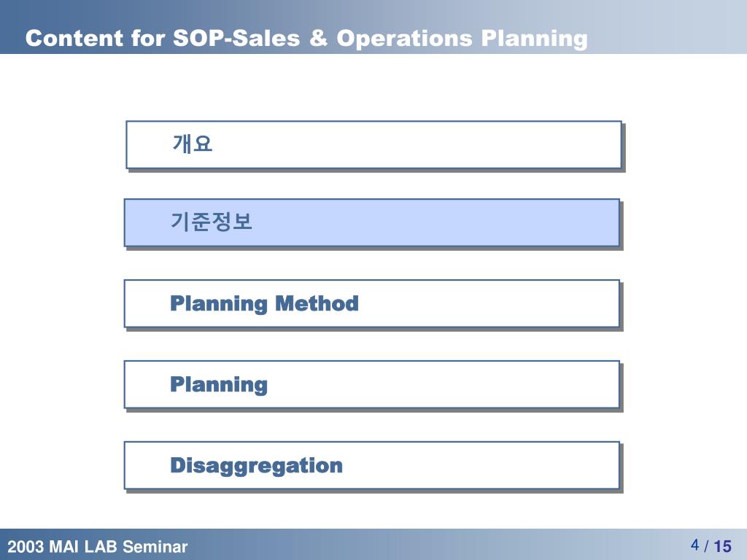This screenshot has width=747, height=560.
Task: Click the word Disaggregation
Action: 256,466
